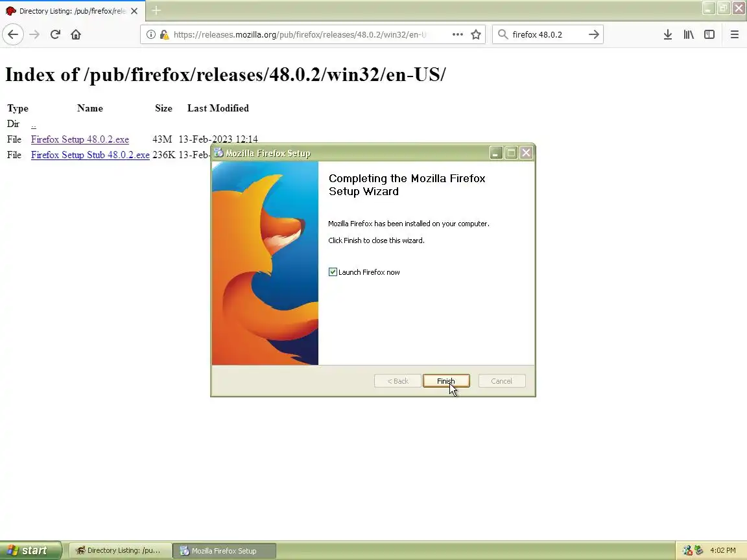Open the Firefox home page icon
747x560 pixels.
pyautogui.click(x=76, y=34)
